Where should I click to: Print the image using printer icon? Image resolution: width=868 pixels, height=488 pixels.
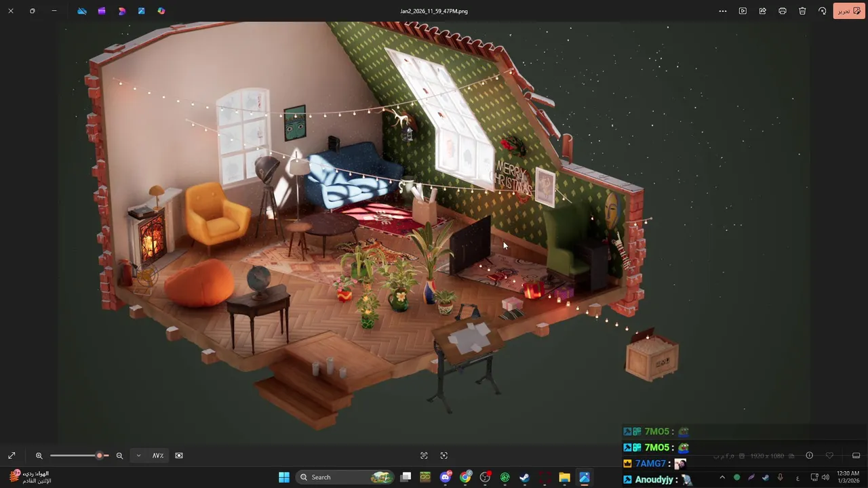[783, 11]
